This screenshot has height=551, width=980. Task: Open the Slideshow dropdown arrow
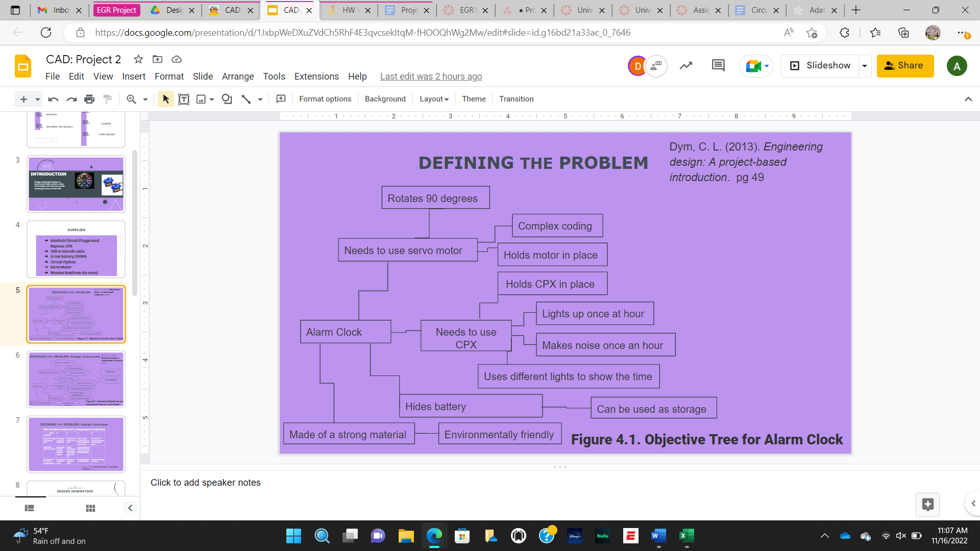[865, 65]
